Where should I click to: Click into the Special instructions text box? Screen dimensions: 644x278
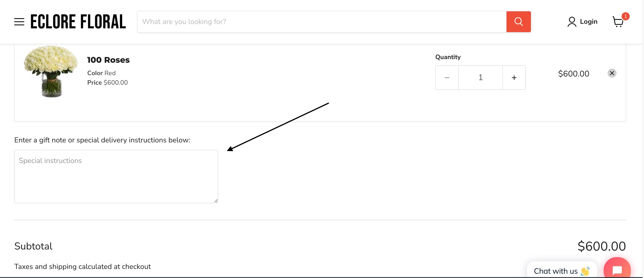click(116, 176)
